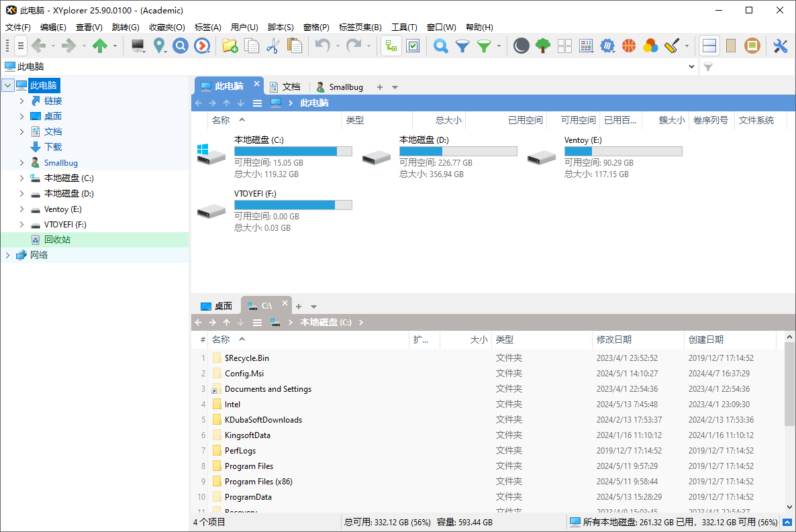796x532 pixels.
Task: Switch to the 桌面 tab in the lower pane
Action: (x=217, y=306)
